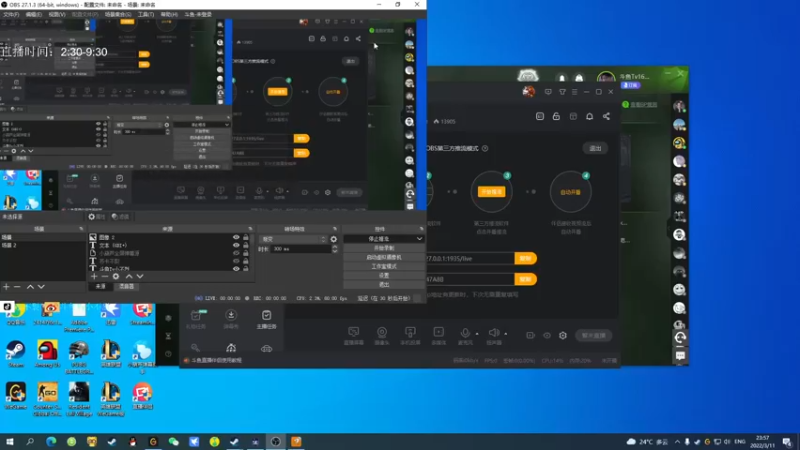Toggle visibility of 文本 (GDI+) source

point(236,245)
